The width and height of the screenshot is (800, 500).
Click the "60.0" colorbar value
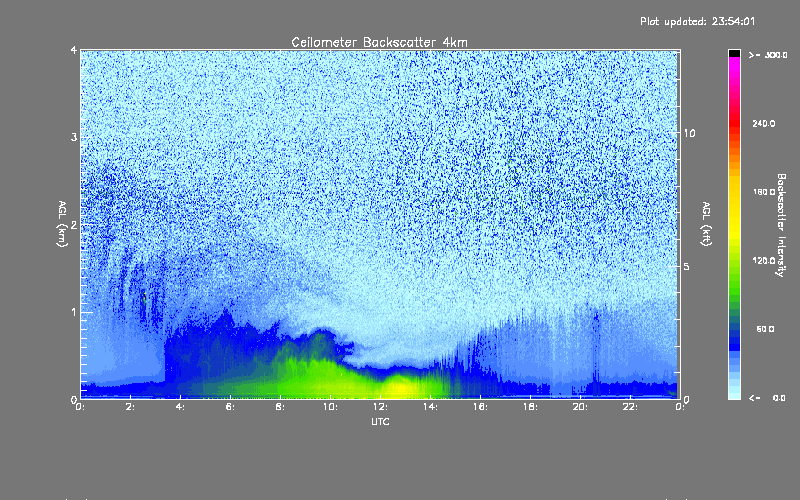765,329
